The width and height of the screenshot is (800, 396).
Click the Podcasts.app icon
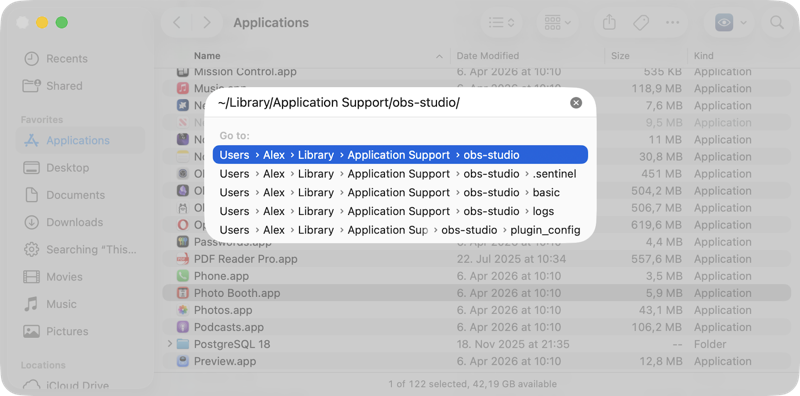183,327
